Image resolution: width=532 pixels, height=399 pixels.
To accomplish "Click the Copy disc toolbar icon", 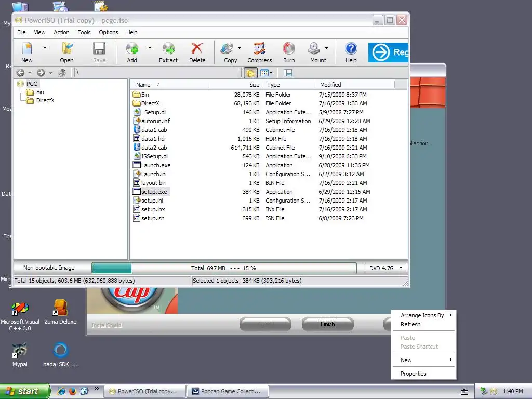I will [x=227, y=48].
